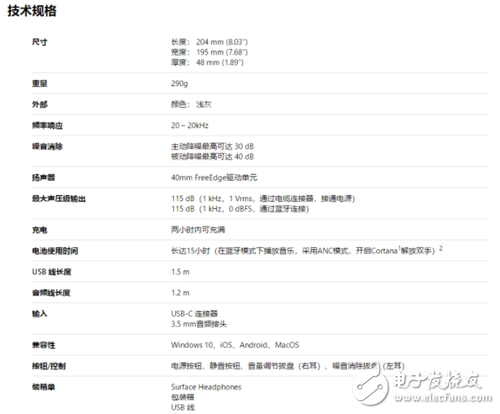This screenshot has height=414, width=500.
Task: Select the 尺寸 row label
Action: tap(40, 42)
